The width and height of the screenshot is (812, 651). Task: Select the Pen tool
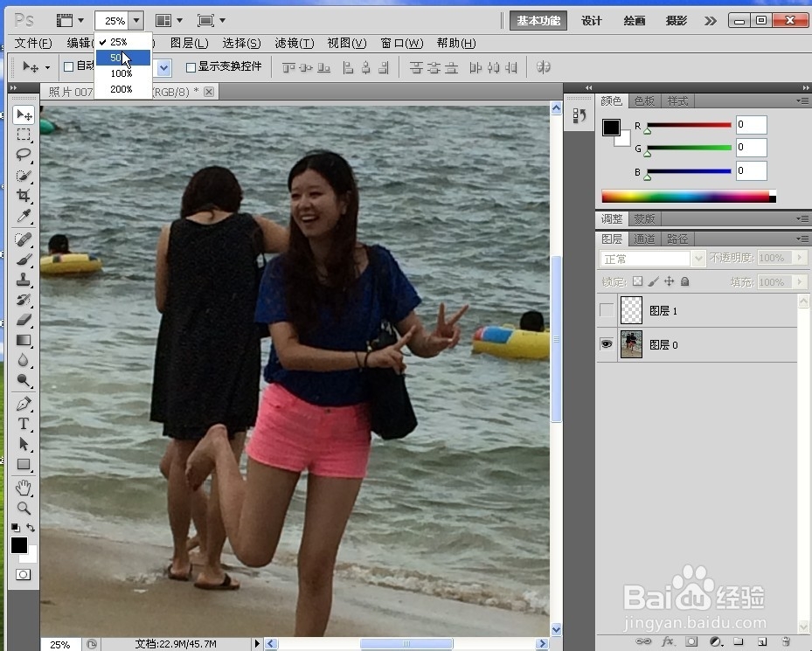24,404
